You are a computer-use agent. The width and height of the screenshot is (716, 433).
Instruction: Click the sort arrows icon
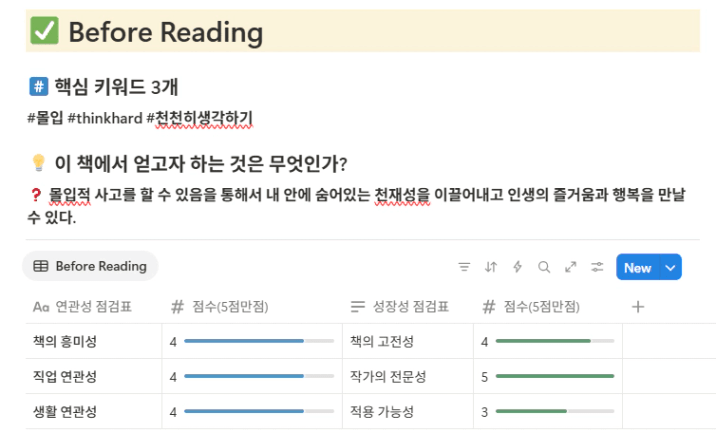[491, 267]
